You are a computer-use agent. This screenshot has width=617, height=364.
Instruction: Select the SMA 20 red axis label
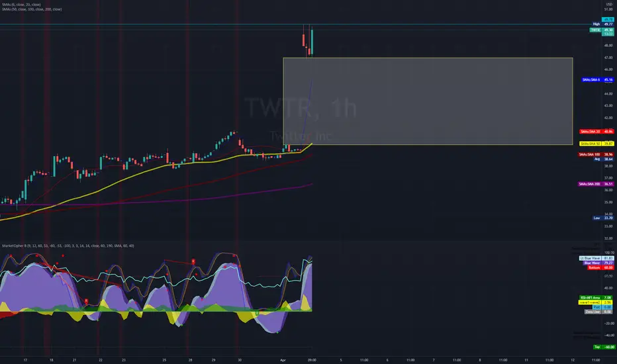click(x=596, y=132)
